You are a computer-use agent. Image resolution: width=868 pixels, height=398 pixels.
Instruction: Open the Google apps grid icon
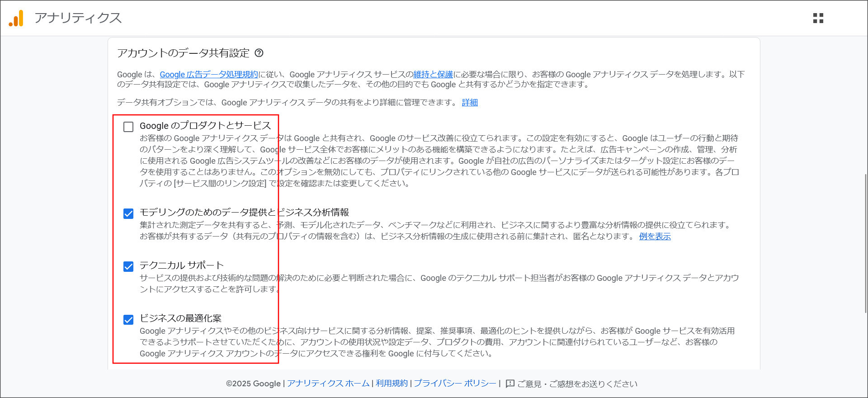tap(818, 18)
